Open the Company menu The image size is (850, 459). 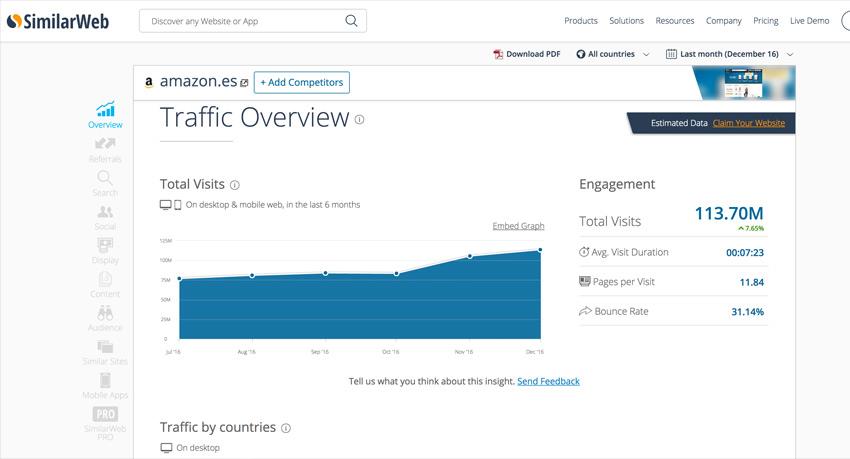click(x=723, y=21)
